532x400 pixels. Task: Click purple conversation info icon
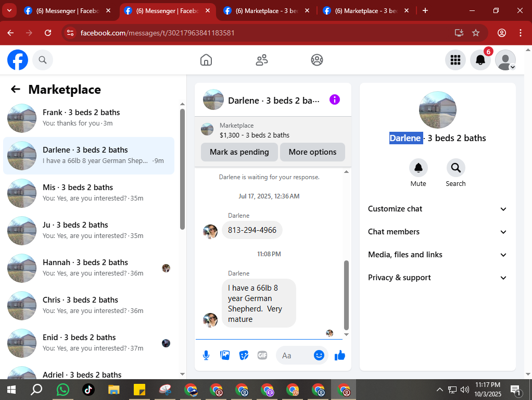tap(335, 99)
